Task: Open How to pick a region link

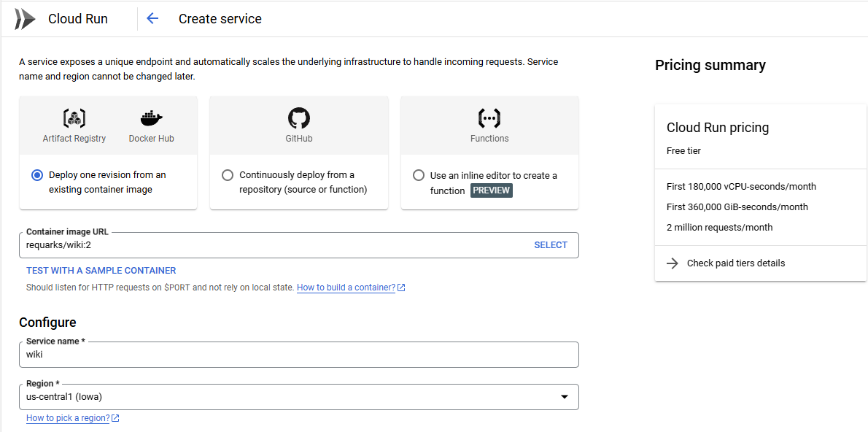Action: click(68, 418)
